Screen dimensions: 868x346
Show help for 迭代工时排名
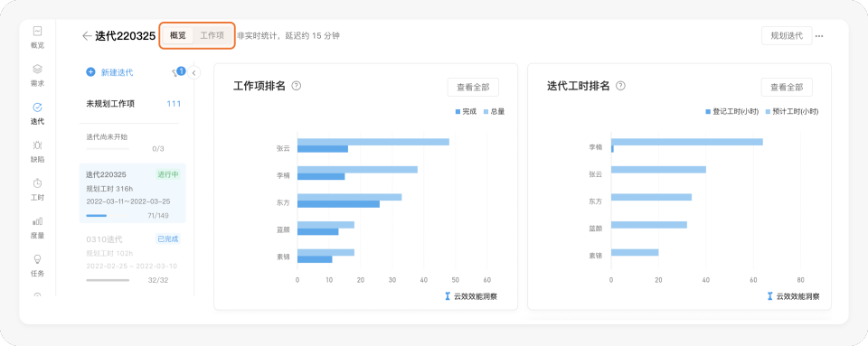tap(620, 86)
